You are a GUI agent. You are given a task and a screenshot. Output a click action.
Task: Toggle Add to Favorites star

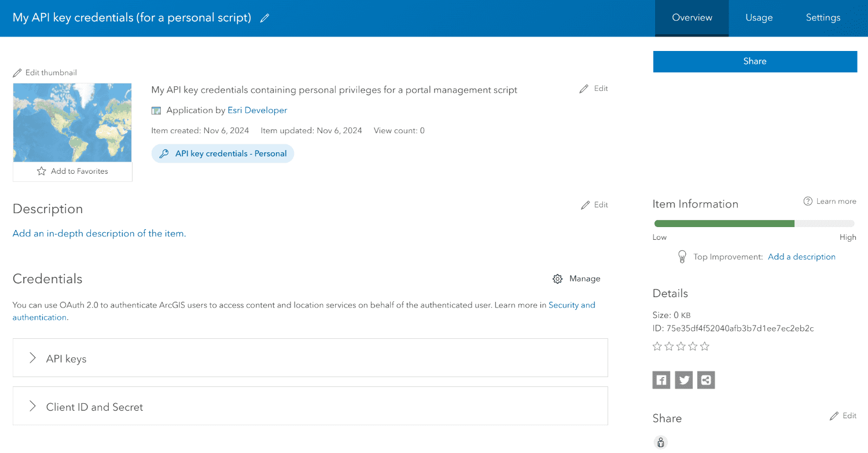click(41, 171)
